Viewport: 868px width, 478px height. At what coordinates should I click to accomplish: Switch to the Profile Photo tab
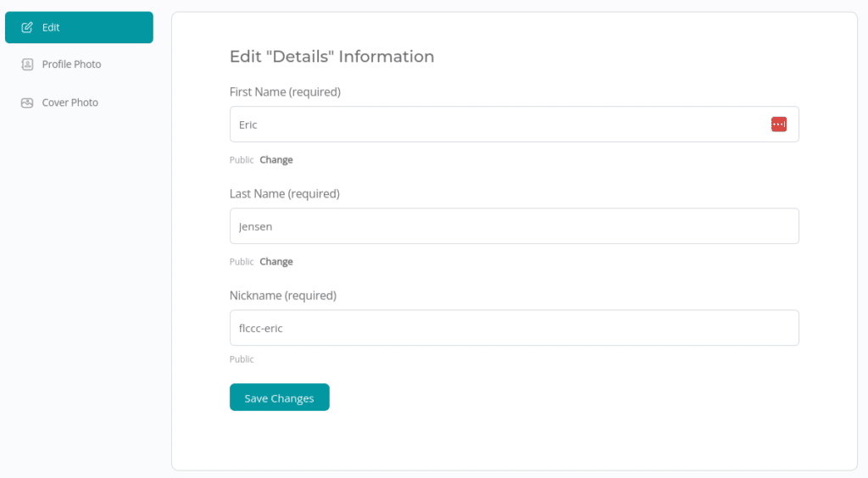pyautogui.click(x=71, y=64)
